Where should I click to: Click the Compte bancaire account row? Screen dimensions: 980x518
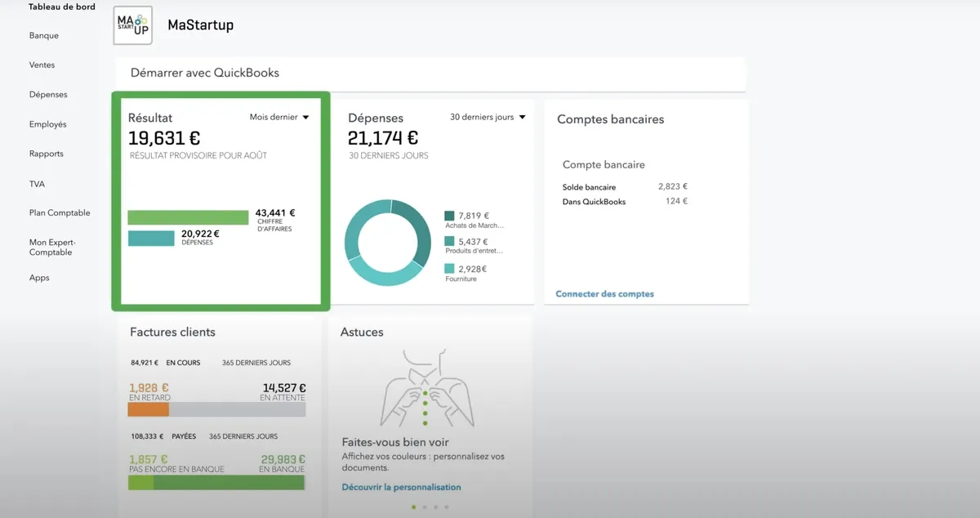[x=604, y=165]
